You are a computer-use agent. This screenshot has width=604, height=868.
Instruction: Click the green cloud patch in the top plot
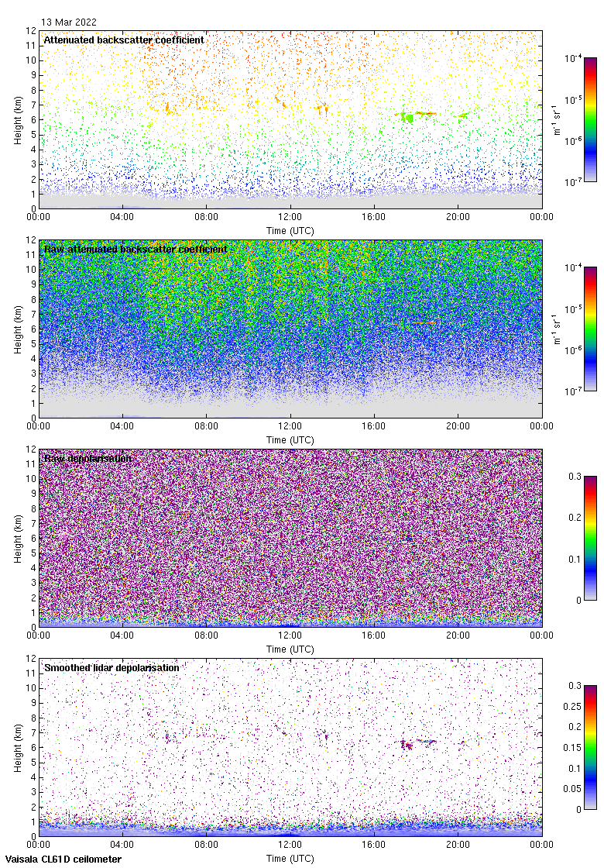407,117
